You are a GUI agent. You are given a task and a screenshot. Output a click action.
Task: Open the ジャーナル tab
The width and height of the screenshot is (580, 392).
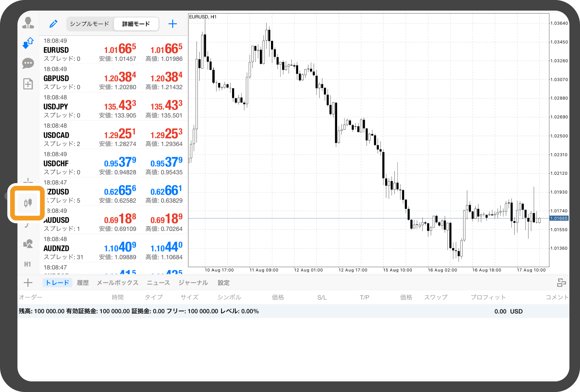[x=193, y=283]
